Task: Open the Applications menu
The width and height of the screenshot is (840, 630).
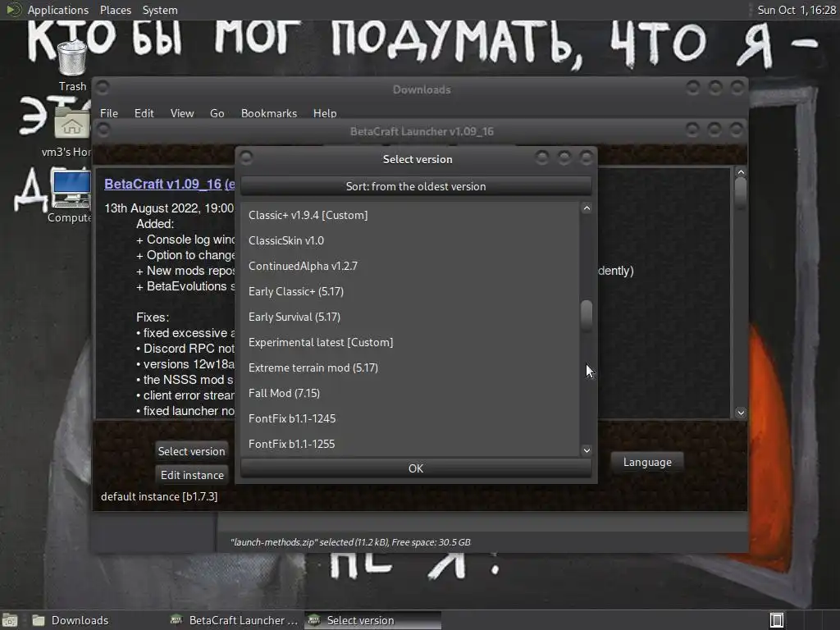Action: coord(58,10)
